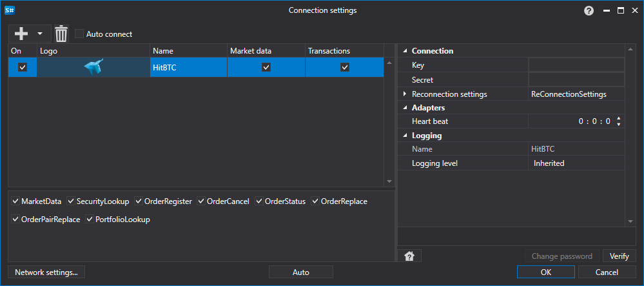Uncheck the On checkbox for HitBTC
This screenshot has width=644, height=286.
[x=23, y=67]
